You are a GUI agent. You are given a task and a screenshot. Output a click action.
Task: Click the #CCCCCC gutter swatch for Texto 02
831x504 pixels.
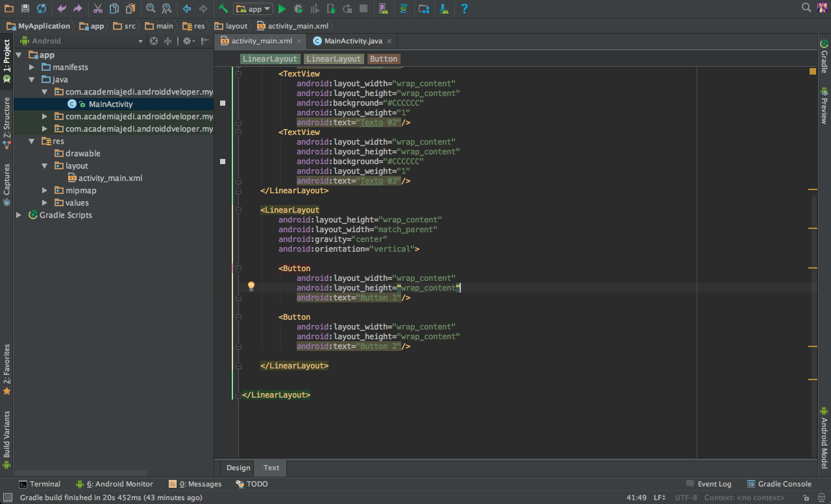[223, 103]
